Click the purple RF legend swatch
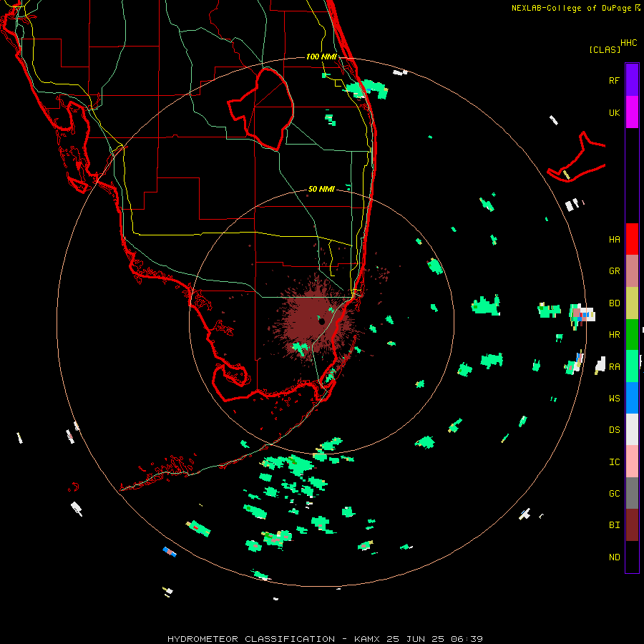The height and width of the screenshot is (644, 644). (x=632, y=79)
